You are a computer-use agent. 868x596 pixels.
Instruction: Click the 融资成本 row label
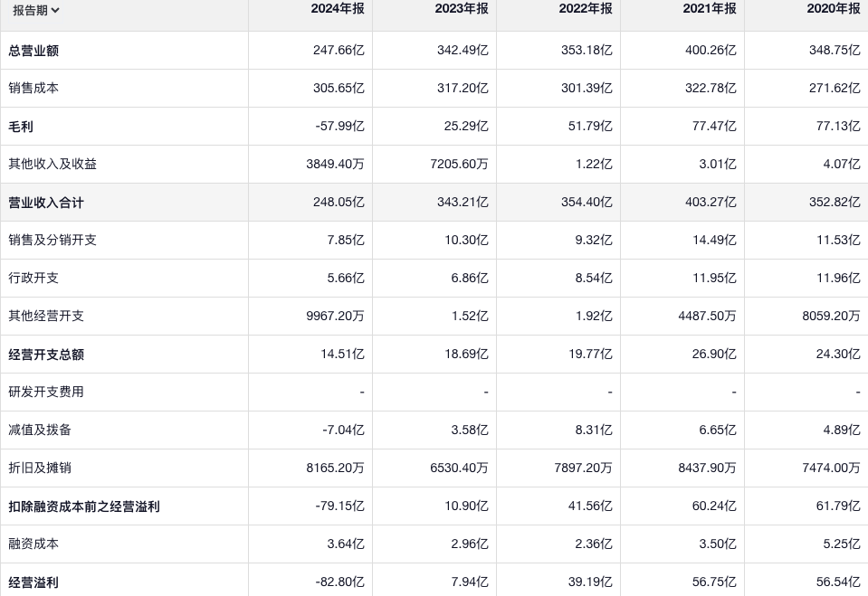point(33,544)
